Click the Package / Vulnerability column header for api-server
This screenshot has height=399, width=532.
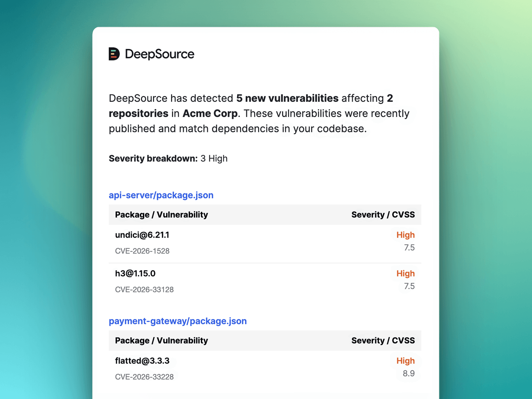click(x=161, y=215)
